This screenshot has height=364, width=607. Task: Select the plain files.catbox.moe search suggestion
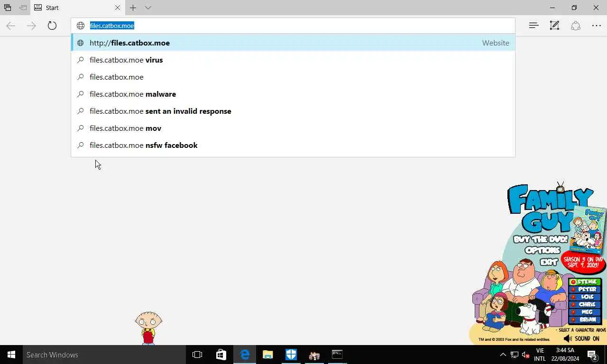click(293, 77)
